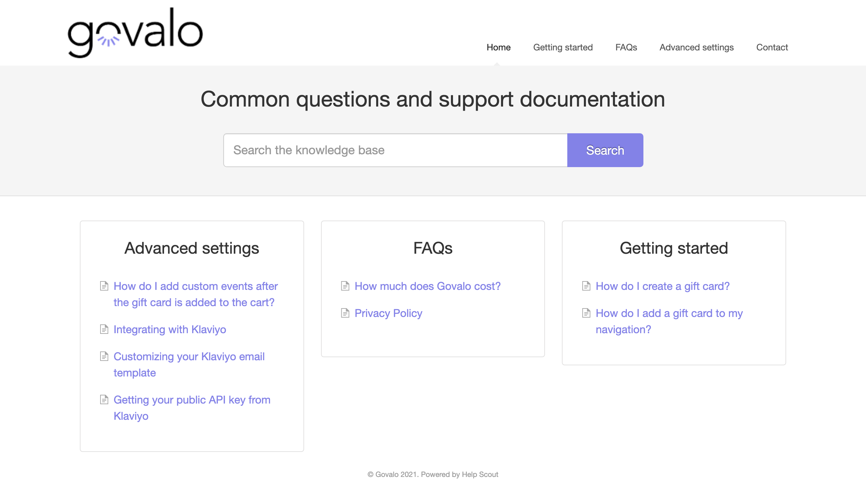Open article about custom events after cart add
866x504 pixels.
pyautogui.click(x=196, y=294)
